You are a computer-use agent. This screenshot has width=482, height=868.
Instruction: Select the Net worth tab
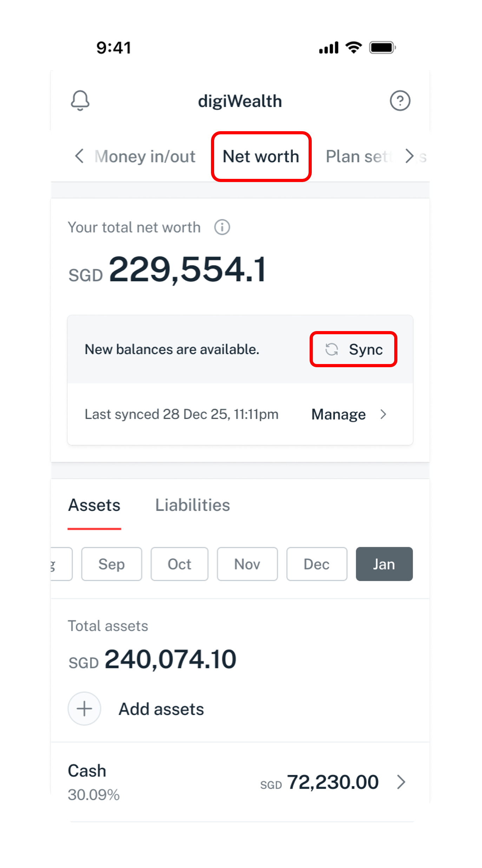(261, 156)
